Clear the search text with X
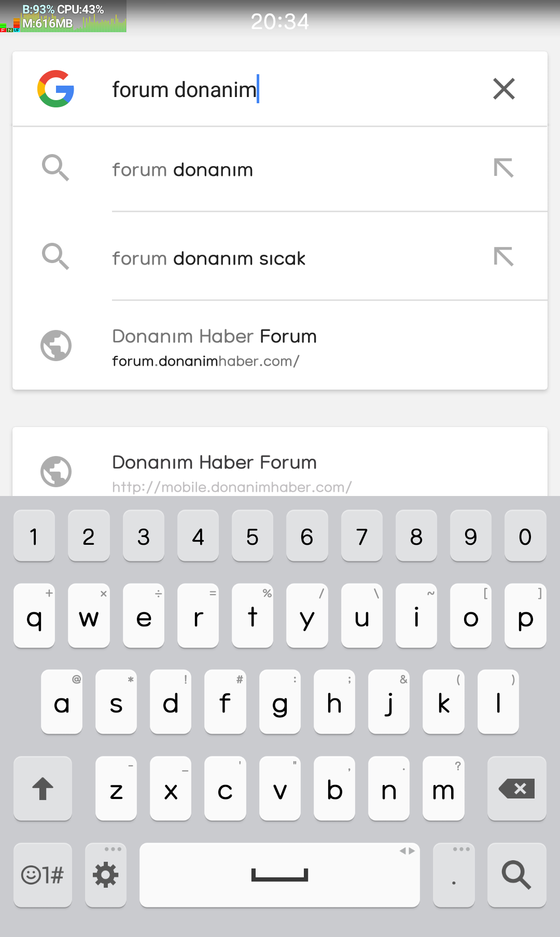 click(503, 89)
